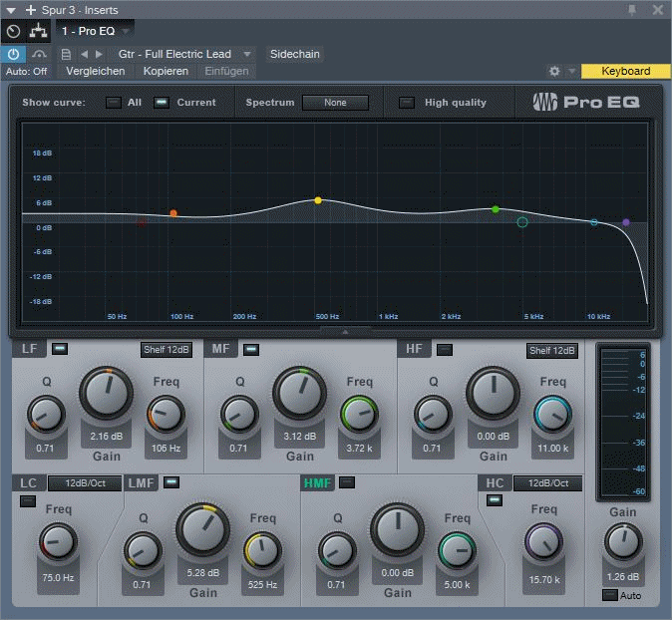Toggle the LC low-cut filter on/off
This screenshot has width=672, height=620.
click(28, 501)
